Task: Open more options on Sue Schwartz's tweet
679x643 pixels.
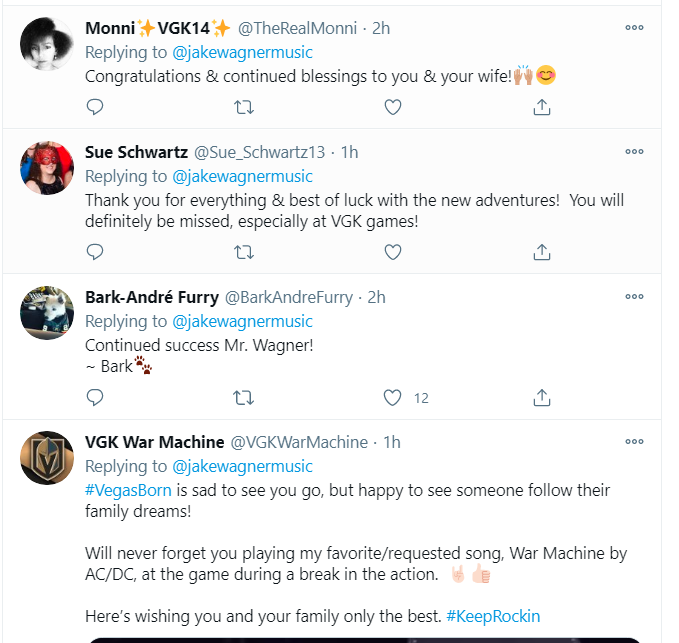Action: 634,152
